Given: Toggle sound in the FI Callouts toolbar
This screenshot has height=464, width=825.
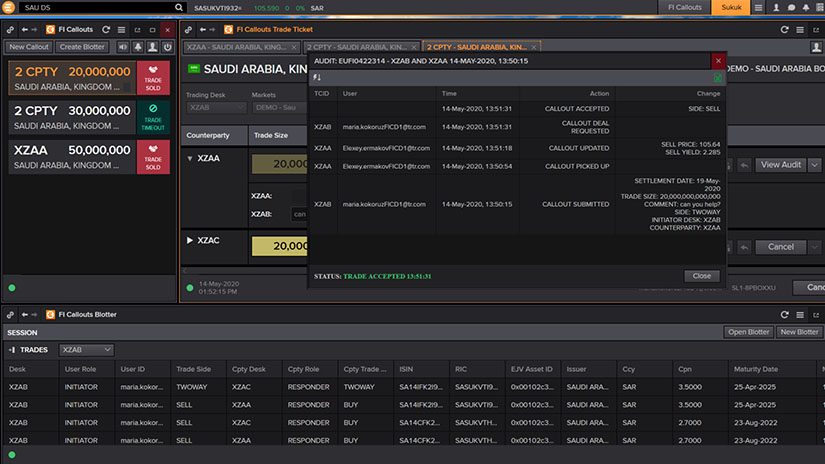Looking at the screenshot, I should [x=123, y=47].
